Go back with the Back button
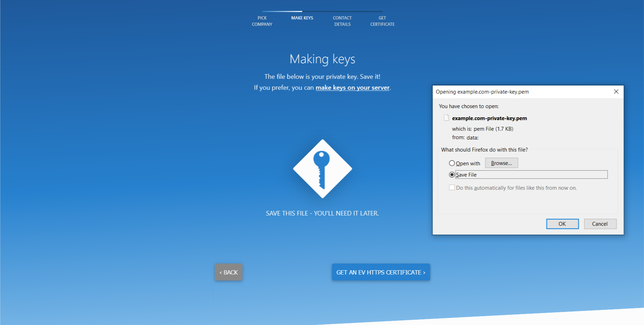 [x=228, y=272]
